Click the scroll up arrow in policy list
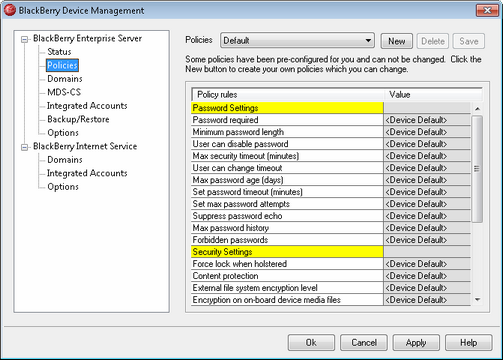The height and width of the screenshot is (360, 503). 477,109
